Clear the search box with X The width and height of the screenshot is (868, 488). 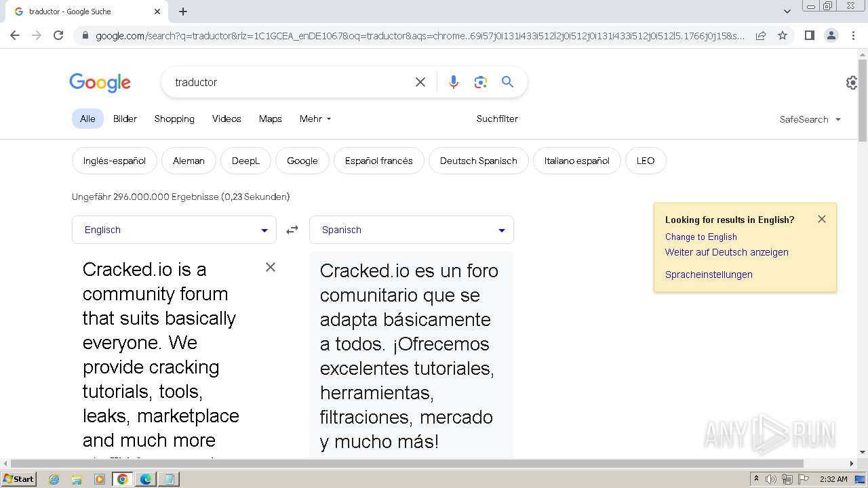click(x=420, y=82)
